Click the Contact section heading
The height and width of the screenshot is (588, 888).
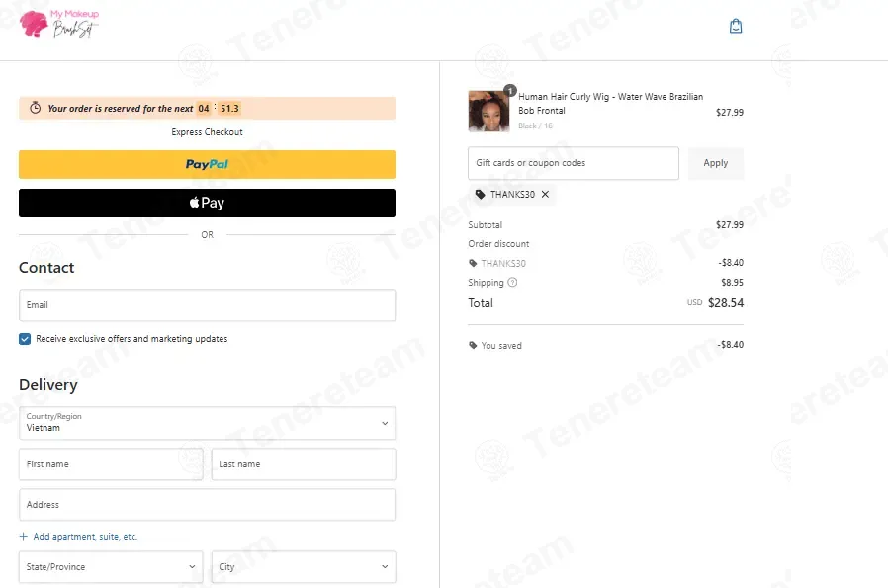click(x=46, y=267)
